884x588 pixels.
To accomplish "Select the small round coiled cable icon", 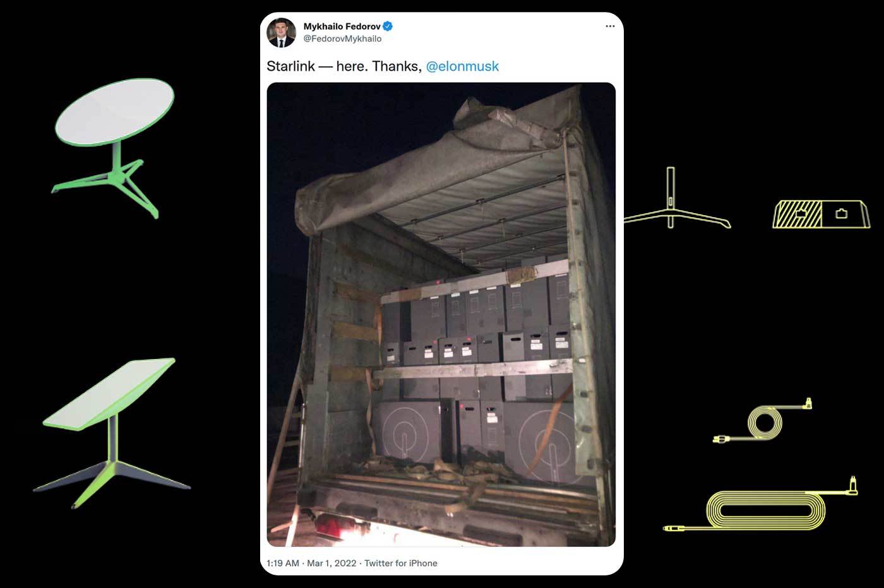I will [763, 421].
